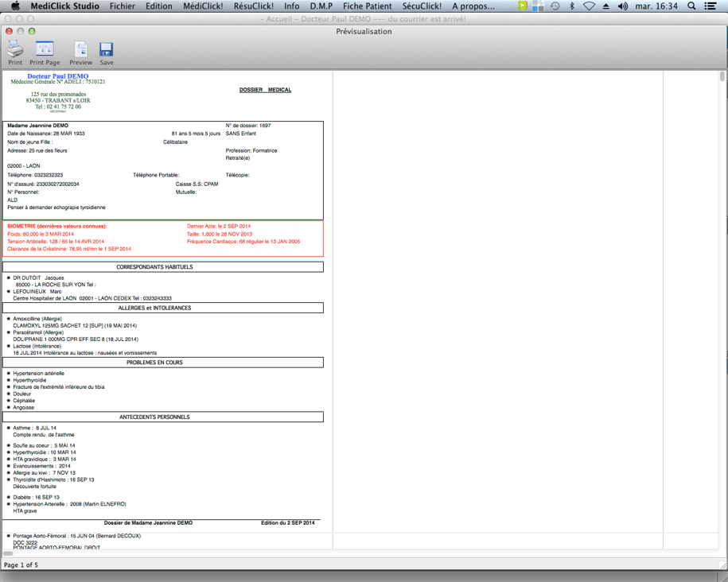Open the A propos... menu

[473, 6]
